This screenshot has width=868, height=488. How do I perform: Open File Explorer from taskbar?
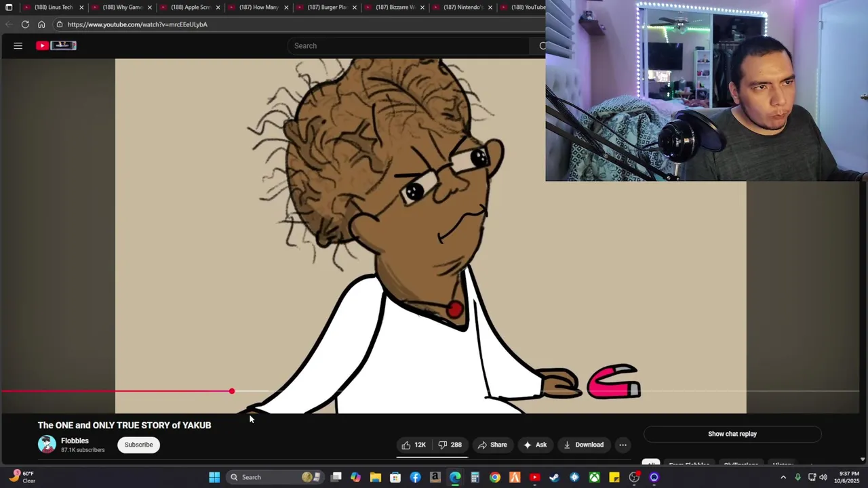coord(376,477)
